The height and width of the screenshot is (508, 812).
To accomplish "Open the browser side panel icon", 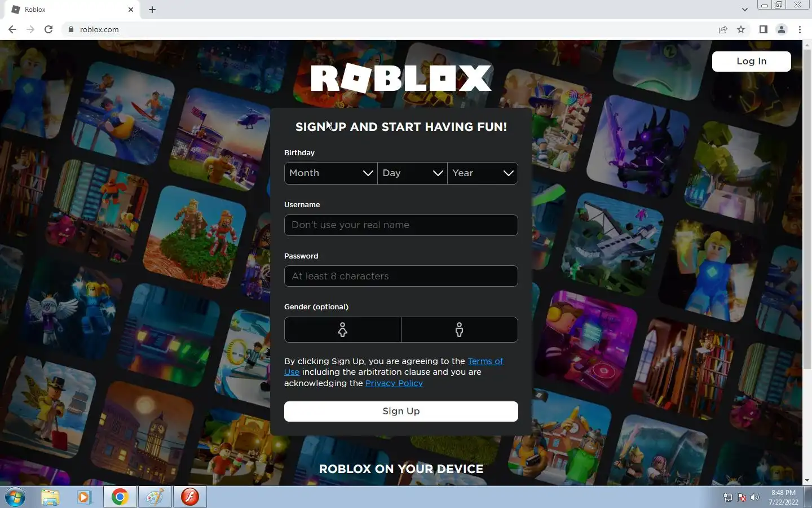I will coord(763,29).
